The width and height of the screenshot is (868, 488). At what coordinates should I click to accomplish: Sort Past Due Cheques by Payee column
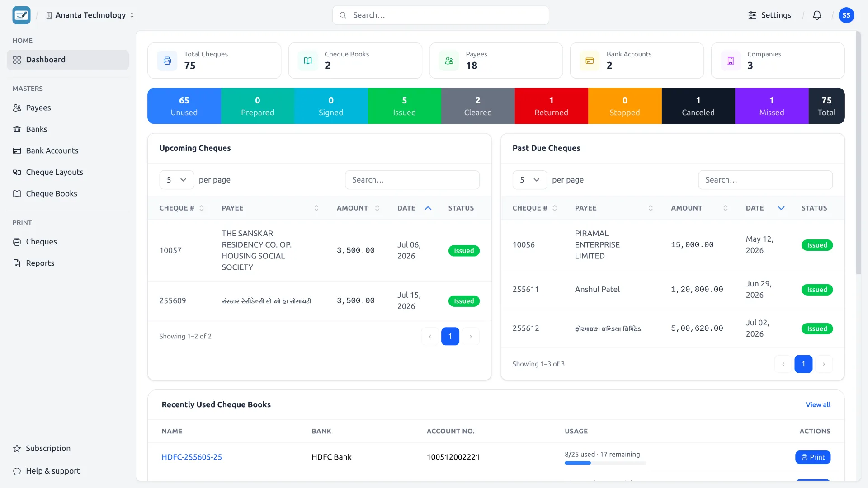click(x=651, y=208)
